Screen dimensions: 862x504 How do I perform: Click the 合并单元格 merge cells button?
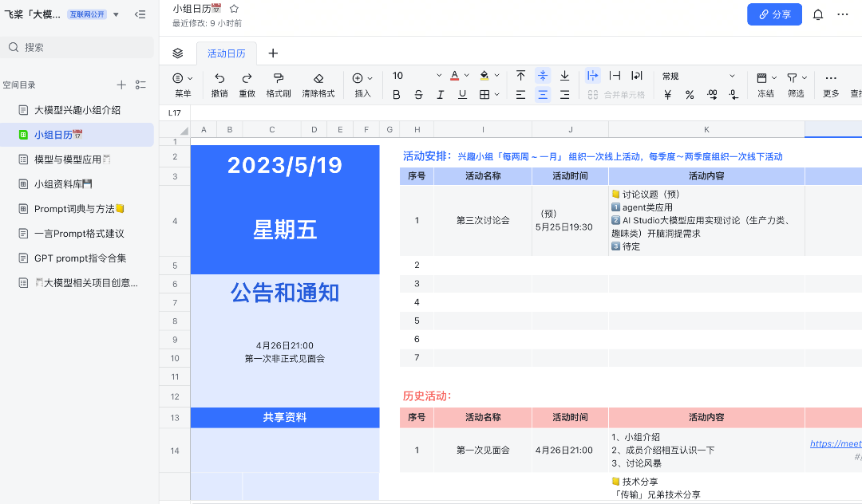[x=615, y=95]
